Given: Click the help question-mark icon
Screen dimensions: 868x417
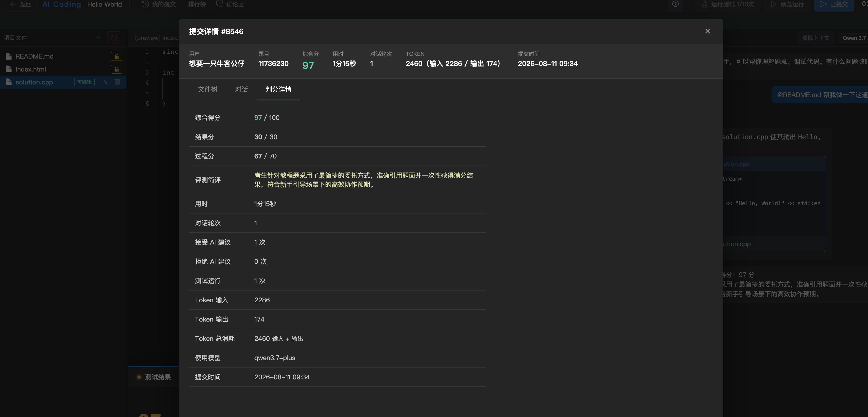Looking at the screenshot, I should pos(675,4).
